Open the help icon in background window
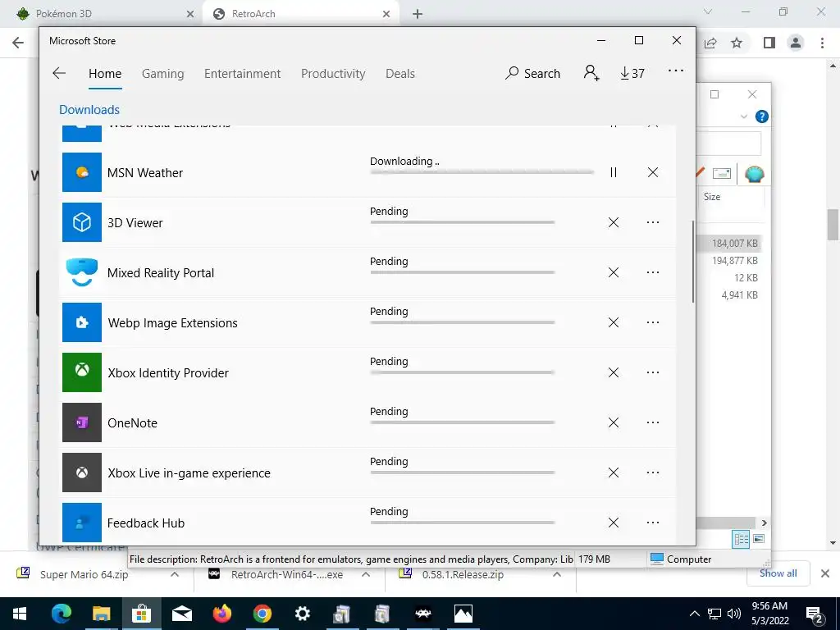Image resolution: width=840 pixels, height=630 pixels. 762,116
